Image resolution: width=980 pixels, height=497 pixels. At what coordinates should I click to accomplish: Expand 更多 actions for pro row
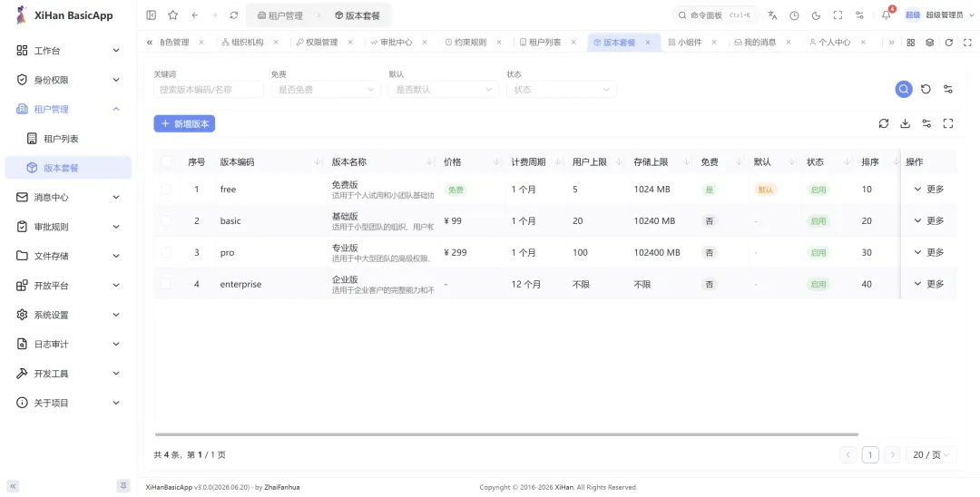(929, 252)
